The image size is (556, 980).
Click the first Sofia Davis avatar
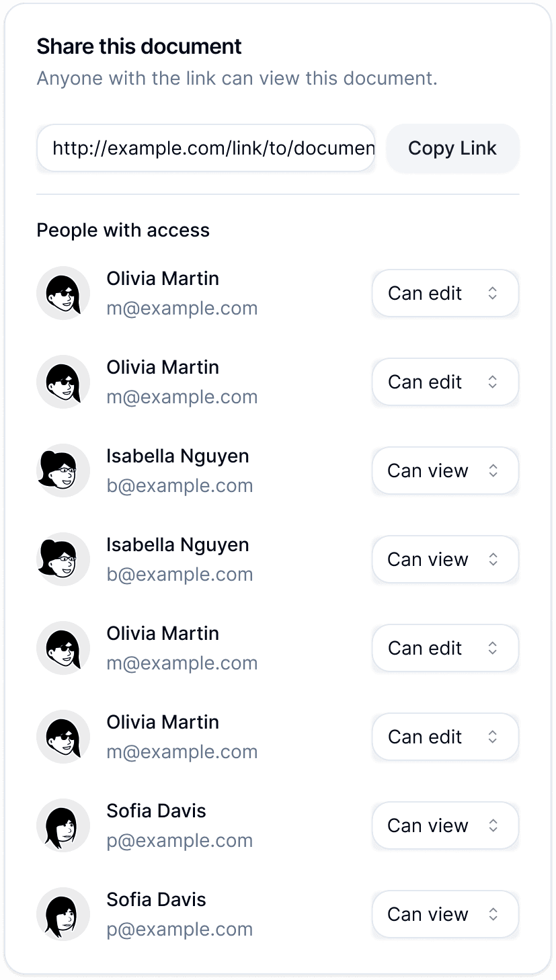click(63, 825)
